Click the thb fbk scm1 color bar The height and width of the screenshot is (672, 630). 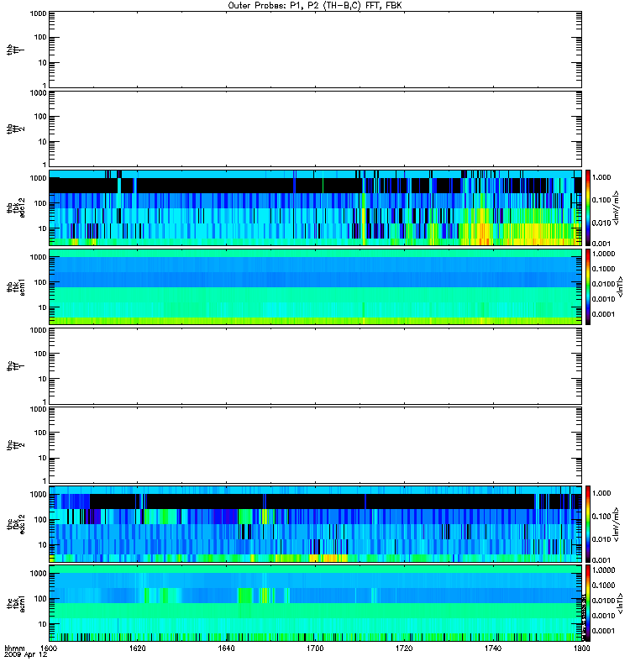[588, 286]
